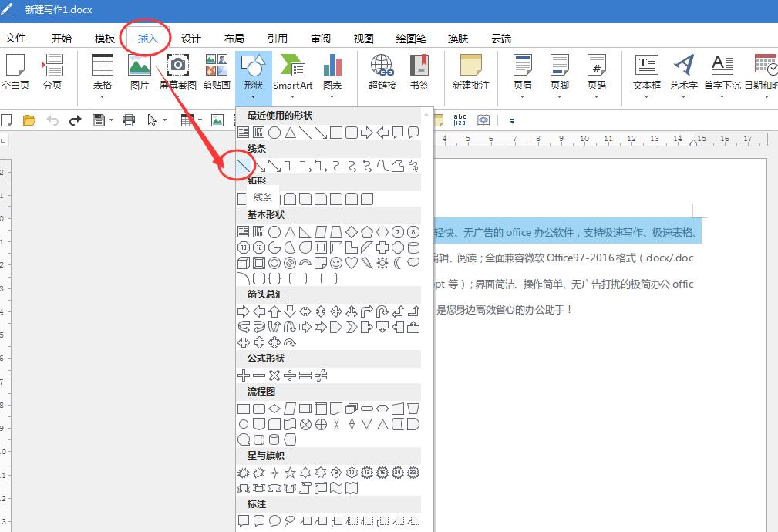Insert WordArt using the 艺术字 icon

coord(683,73)
